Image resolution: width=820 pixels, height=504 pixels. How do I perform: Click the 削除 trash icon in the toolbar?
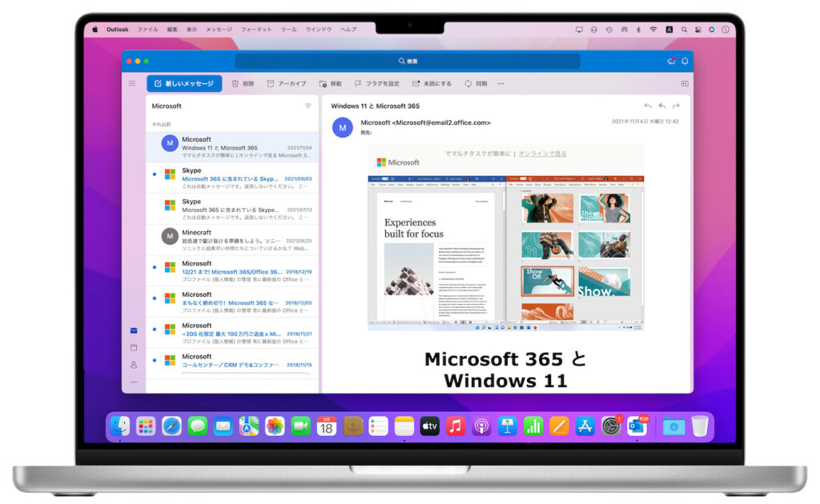(235, 83)
